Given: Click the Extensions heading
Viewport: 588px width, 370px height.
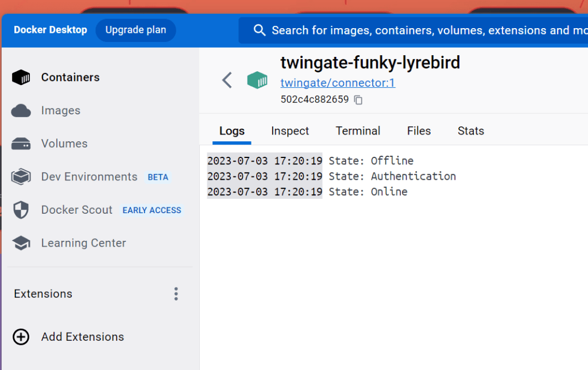Looking at the screenshot, I should [x=43, y=294].
